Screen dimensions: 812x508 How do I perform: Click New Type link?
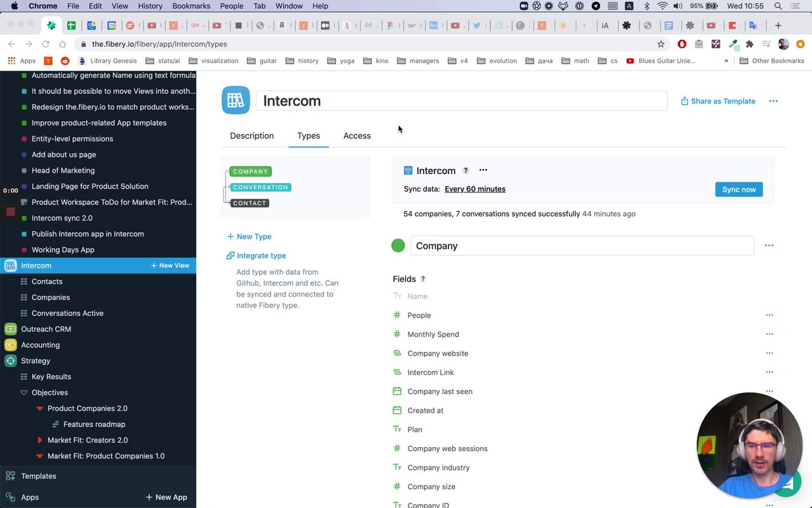[249, 236]
